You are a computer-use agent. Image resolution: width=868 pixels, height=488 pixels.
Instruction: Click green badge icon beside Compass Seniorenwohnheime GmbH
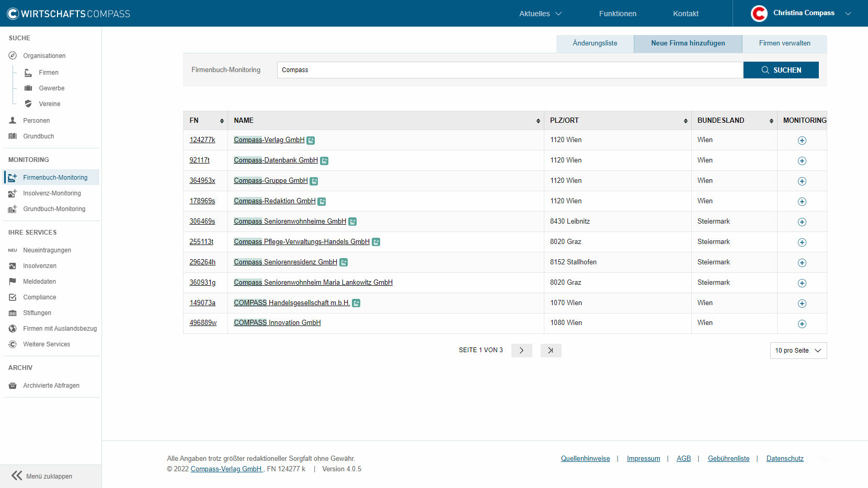point(352,222)
